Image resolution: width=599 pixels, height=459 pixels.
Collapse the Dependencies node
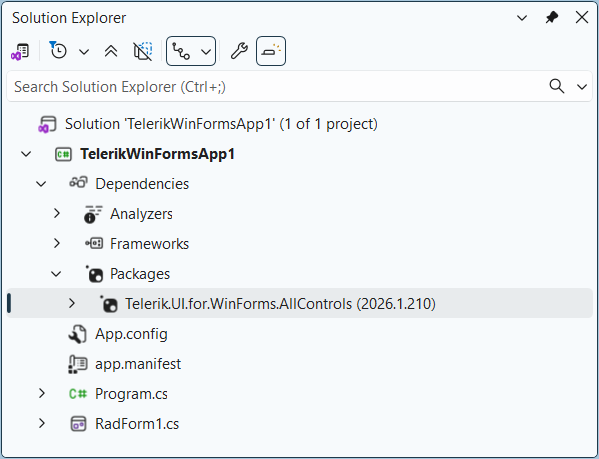tap(41, 184)
